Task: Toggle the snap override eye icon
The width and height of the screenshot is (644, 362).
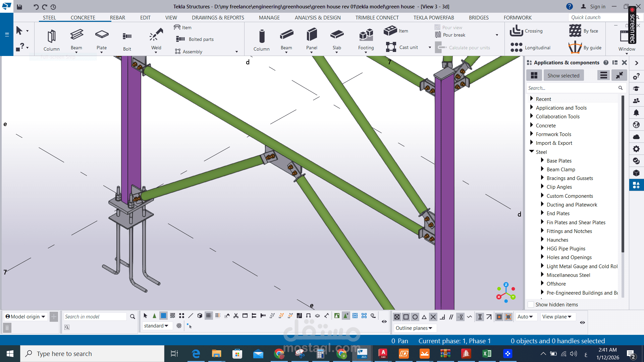Action: pos(582,322)
